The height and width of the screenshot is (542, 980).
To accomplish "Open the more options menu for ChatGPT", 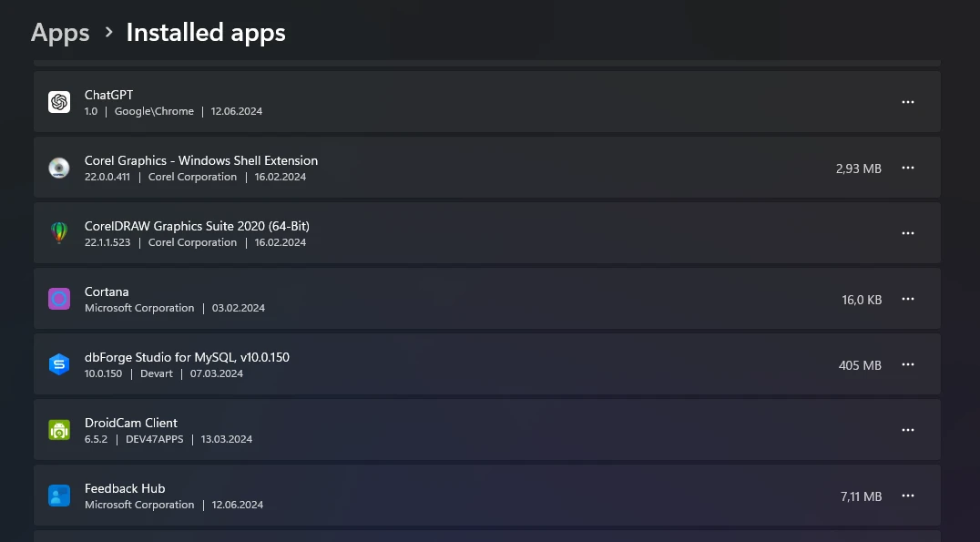I will coord(907,102).
